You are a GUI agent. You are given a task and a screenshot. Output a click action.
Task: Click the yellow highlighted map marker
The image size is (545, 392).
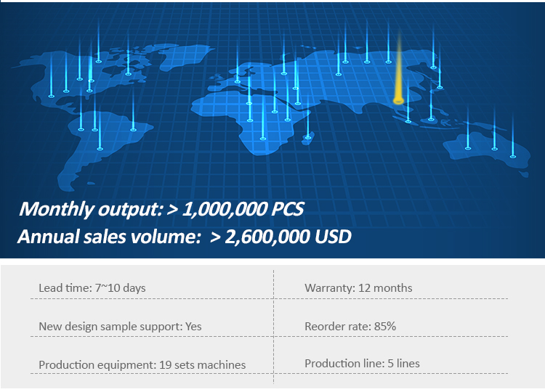pyautogui.click(x=397, y=99)
